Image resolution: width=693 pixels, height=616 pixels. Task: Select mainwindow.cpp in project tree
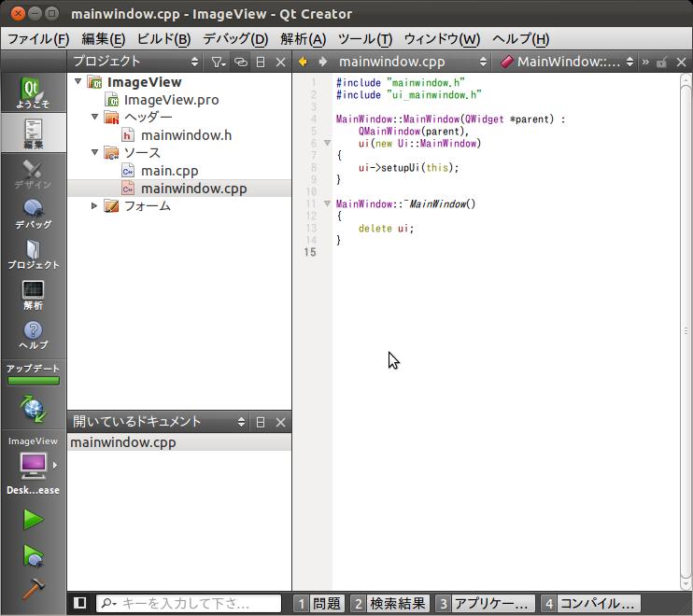click(x=179, y=189)
